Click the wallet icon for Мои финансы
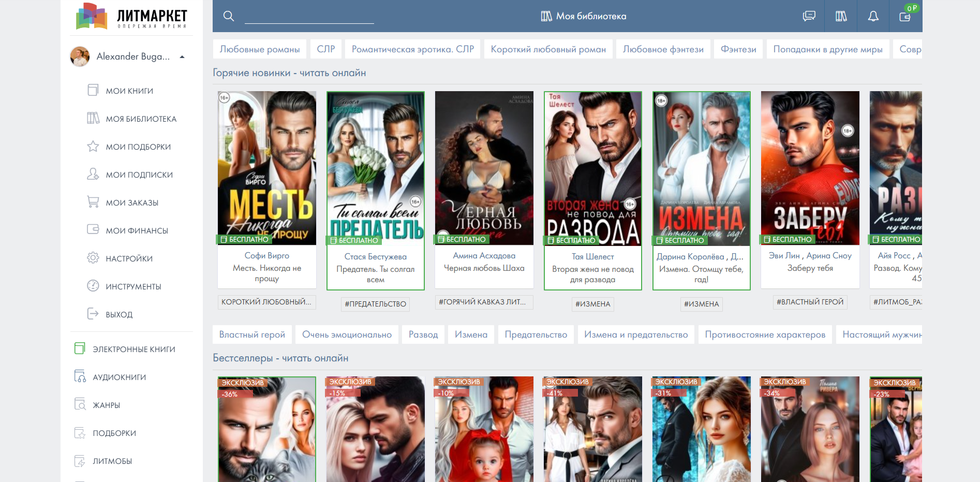 point(93,229)
